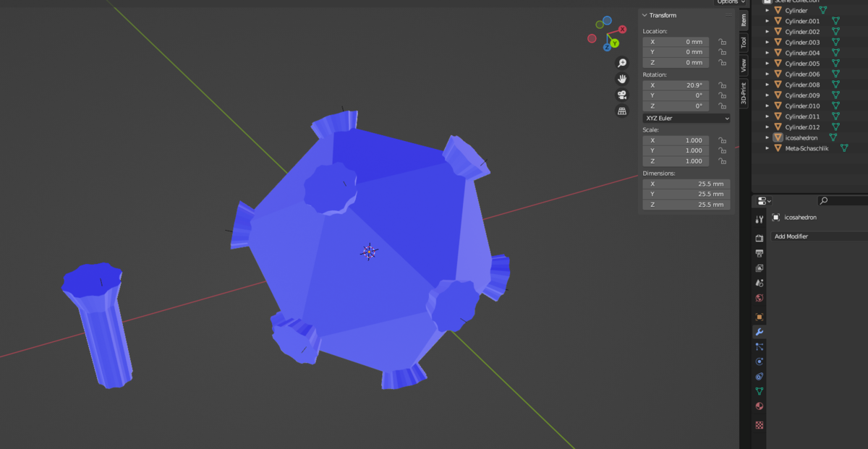Open the World properties globe icon

coord(759,298)
